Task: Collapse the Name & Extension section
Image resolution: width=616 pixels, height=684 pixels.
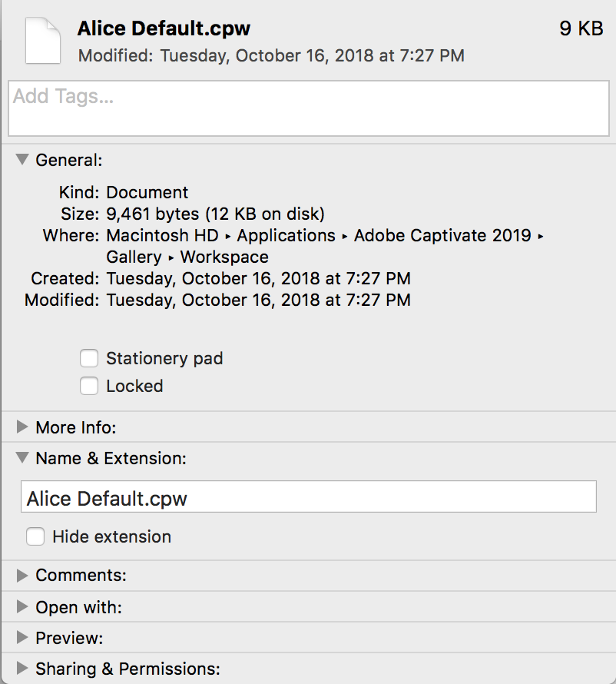Action: coord(22,458)
